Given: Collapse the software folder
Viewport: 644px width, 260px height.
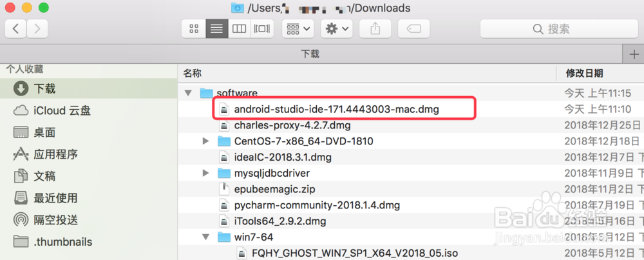Looking at the screenshot, I should click(x=188, y=94).
